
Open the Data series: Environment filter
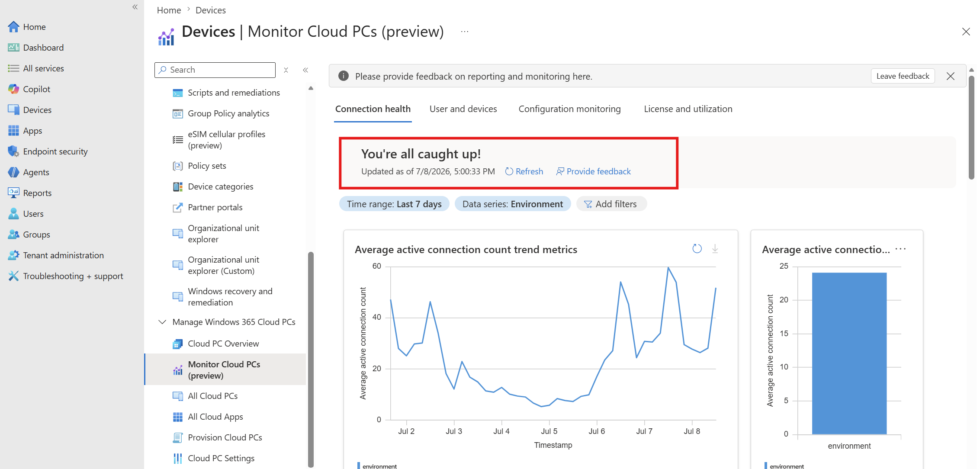(513, 204)
